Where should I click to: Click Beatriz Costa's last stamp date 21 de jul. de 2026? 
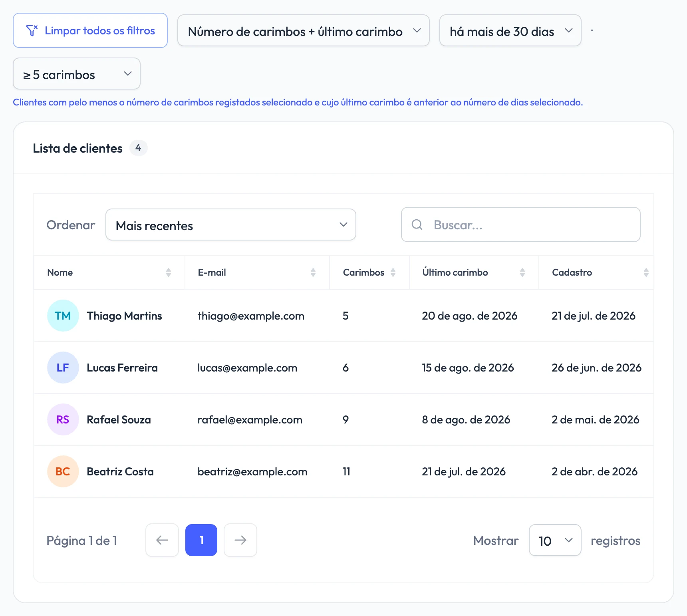click(464, 472)
